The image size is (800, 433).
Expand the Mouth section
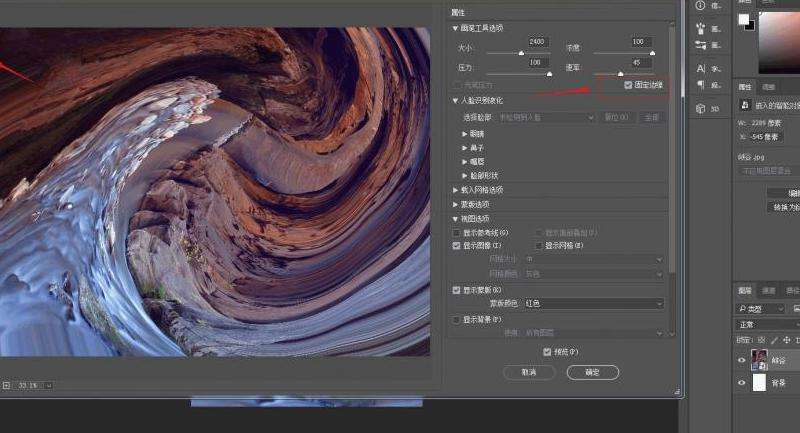coord(464,162)
